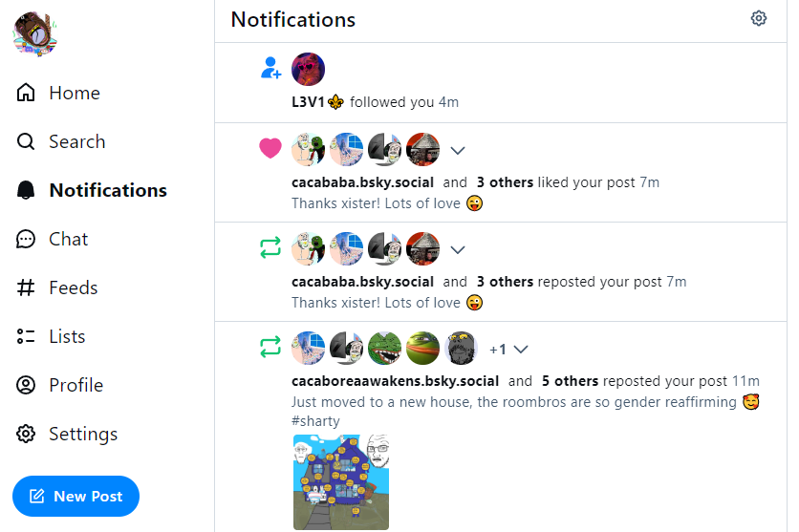Viewport: 799px width, 532px height.
Task: Click the Profile person icon
Action: 26,385
